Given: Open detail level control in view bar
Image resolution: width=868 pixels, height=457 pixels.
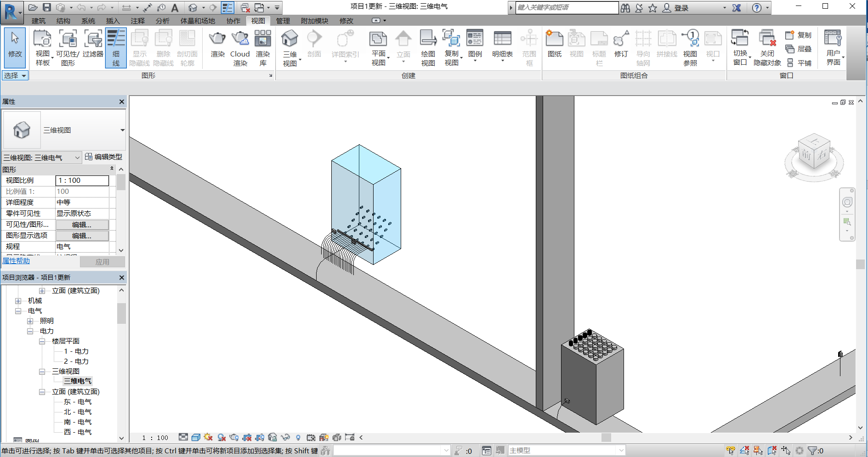Looking at the screenshot, I should 183,437.
